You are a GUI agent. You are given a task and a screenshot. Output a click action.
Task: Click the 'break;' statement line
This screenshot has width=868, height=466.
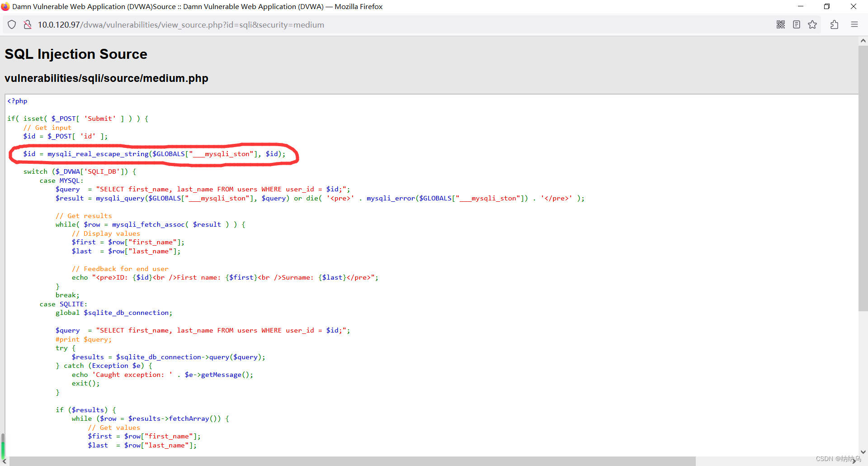pyautogui.click(x=67, y=295)
